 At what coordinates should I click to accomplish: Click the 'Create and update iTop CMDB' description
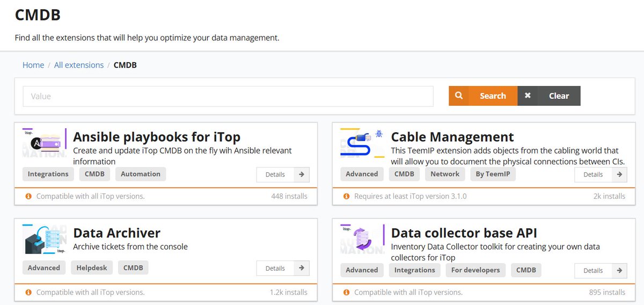[182, 156]
